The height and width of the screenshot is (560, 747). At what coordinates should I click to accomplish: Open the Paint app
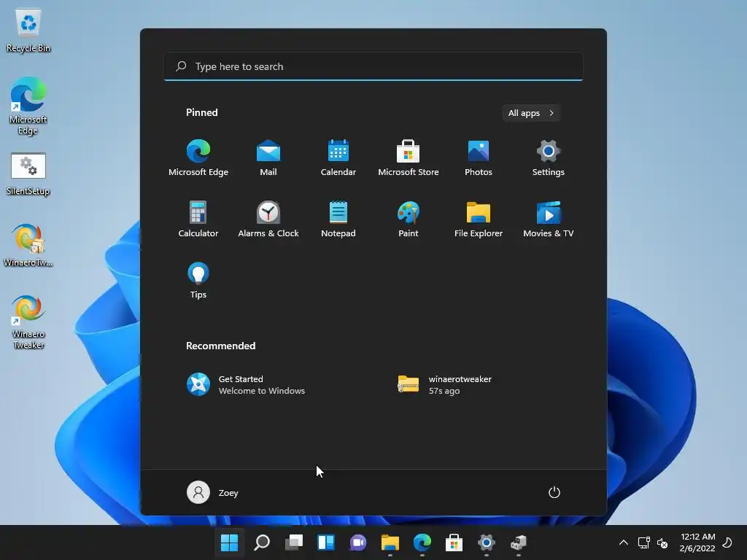(x=409, y=219)
